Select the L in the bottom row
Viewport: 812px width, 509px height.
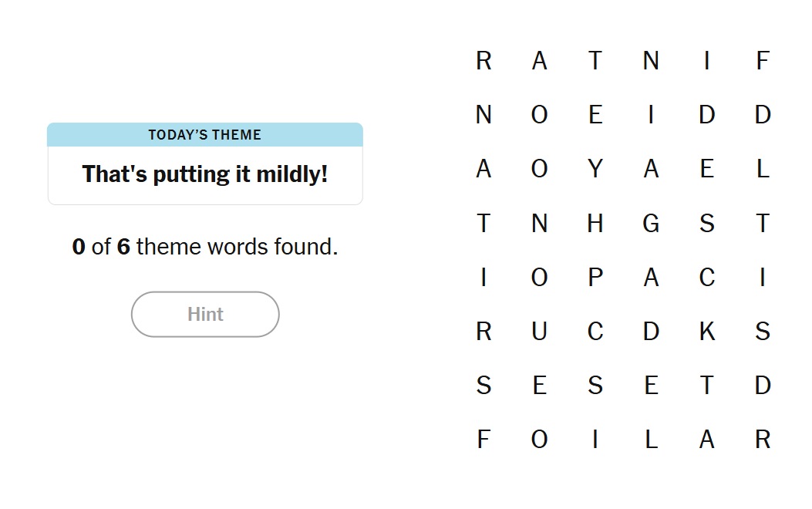point(651,439)
